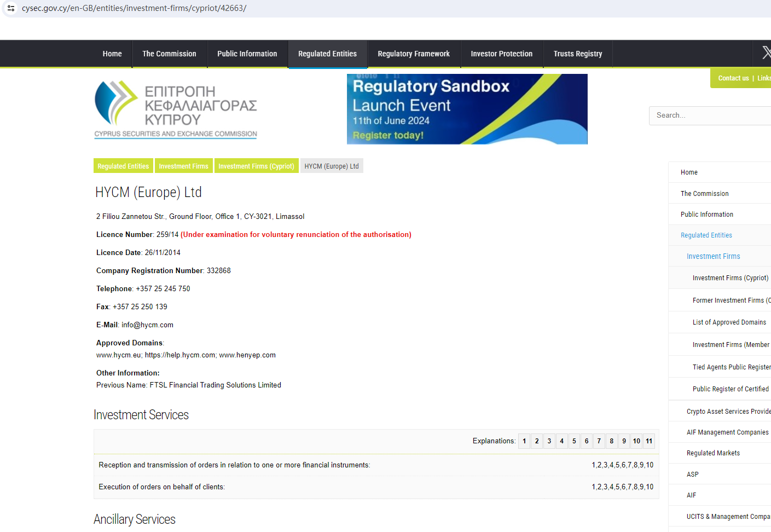The width and height of the screenshot is (771, 532).
Task: Open List of Approved Domains sidebar link
Action: pos(729,322)
